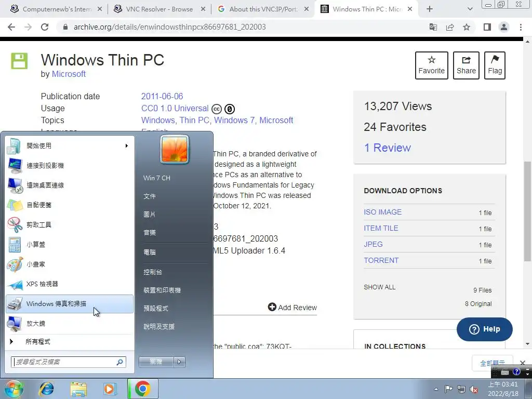Click the 關機 shutdown button
The height and width of the screenshot is (399, 532).
pyautogui.click(x=156, y=362)
